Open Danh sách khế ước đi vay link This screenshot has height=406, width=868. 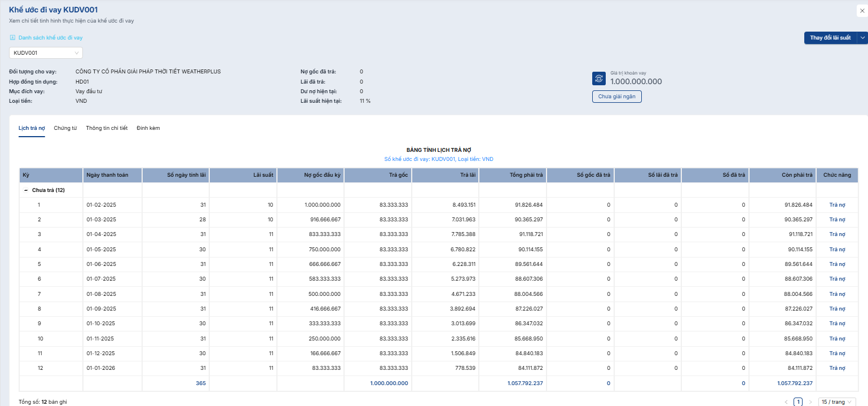tap(50, 38)
